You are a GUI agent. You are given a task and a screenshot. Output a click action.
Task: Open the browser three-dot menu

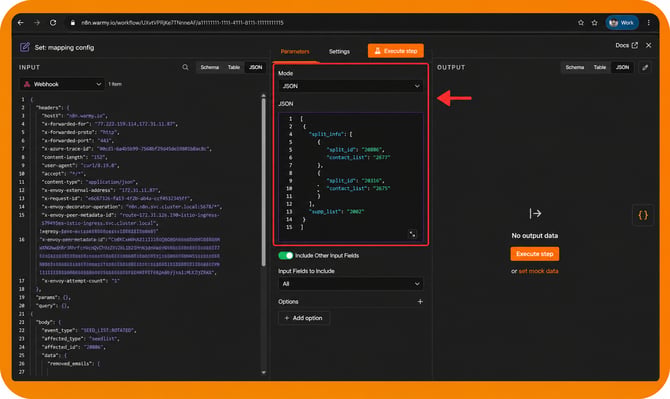pos(649,23)
